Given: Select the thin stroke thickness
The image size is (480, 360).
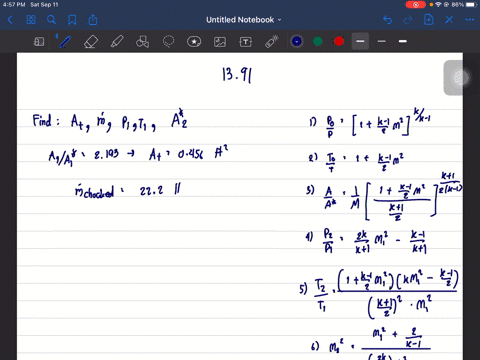Looking at the screenshot, I should pos(382,41).
